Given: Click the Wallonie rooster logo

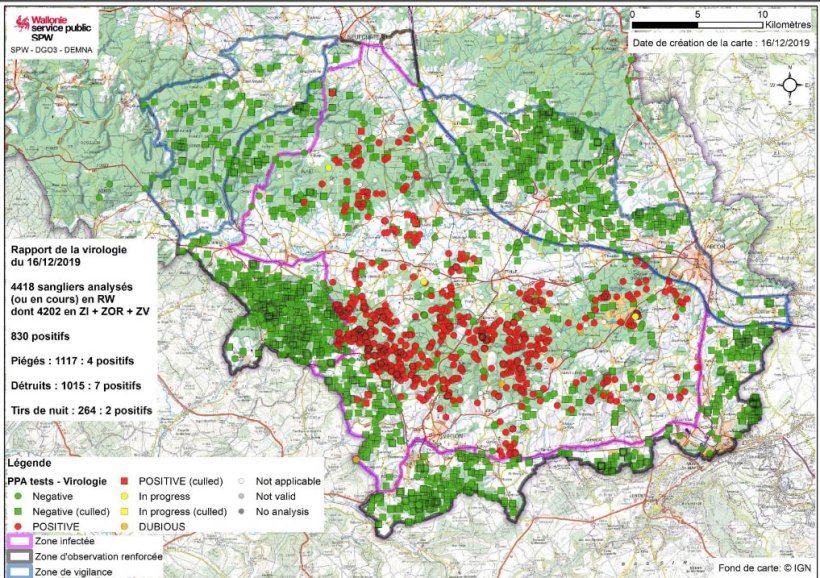Looking at the screenshot, I should pyautogui.click(x=17, y=22).
